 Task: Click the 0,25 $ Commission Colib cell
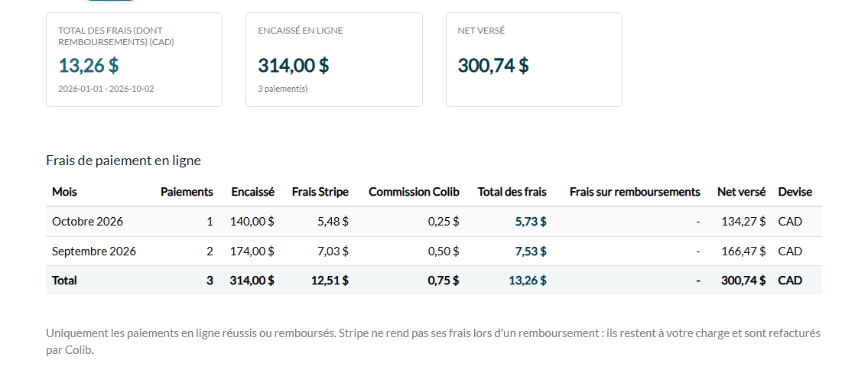(x=444, y=222)
